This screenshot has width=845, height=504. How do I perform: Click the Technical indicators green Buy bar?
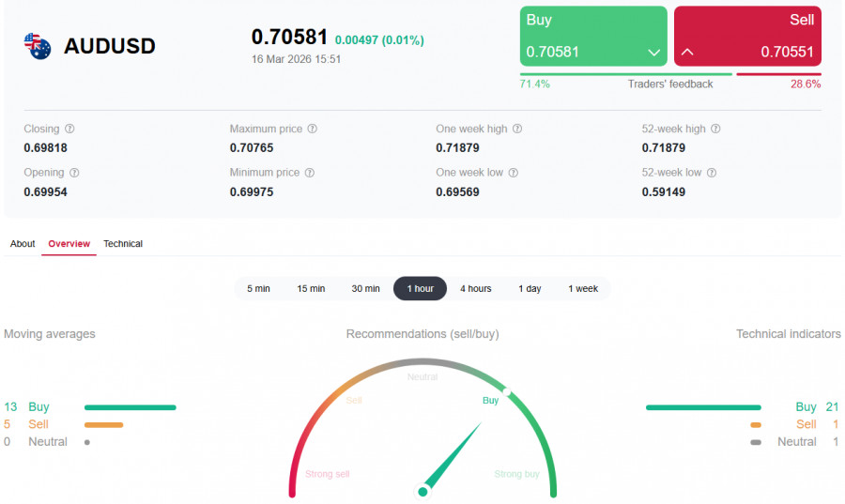703,407
